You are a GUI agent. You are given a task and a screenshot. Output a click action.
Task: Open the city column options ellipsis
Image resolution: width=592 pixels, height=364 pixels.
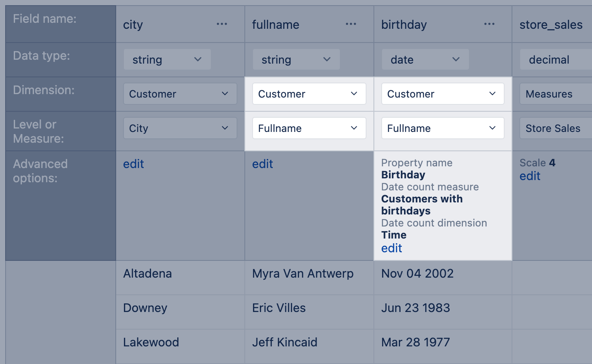222,24
